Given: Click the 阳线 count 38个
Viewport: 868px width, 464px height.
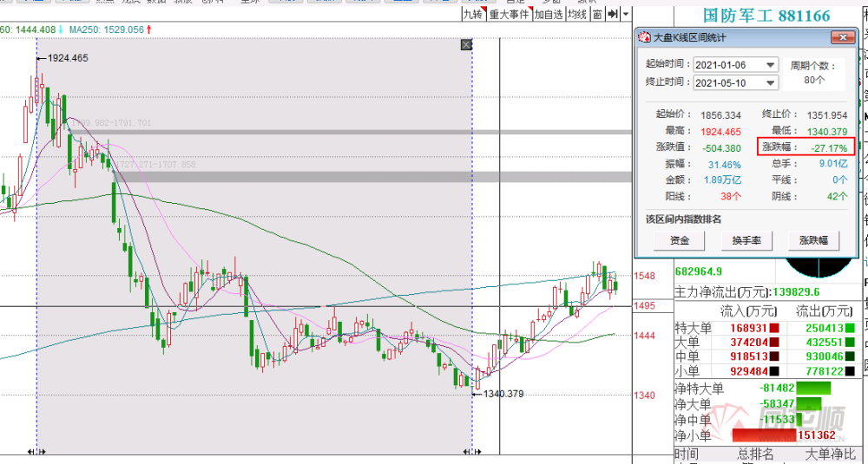Looking at the screenshot, I should point(731,196).
